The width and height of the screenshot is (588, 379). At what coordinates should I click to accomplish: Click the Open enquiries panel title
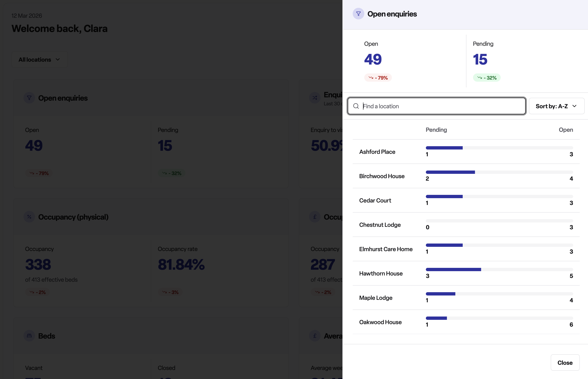pyautogui.click(x=392, y=14)
